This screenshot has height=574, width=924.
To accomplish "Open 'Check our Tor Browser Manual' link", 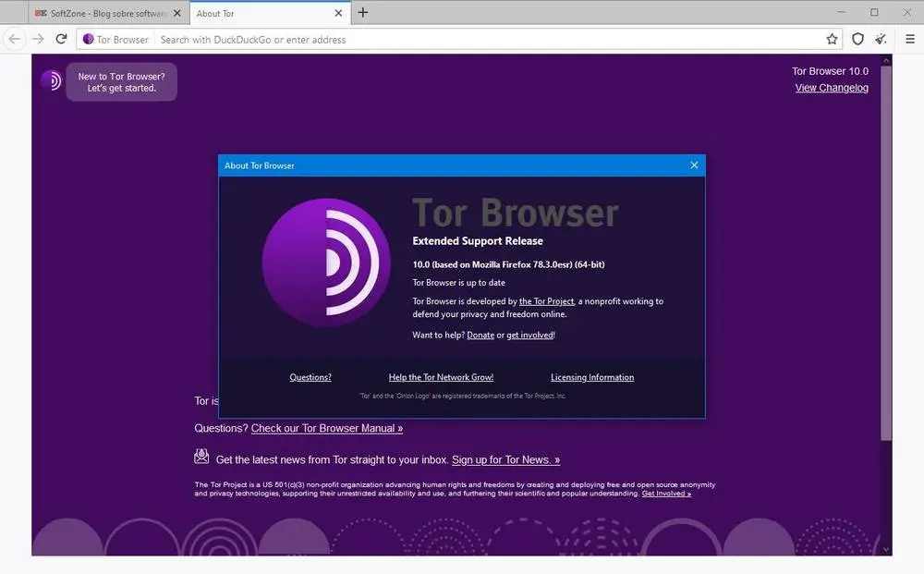I will tap(327, 429).
